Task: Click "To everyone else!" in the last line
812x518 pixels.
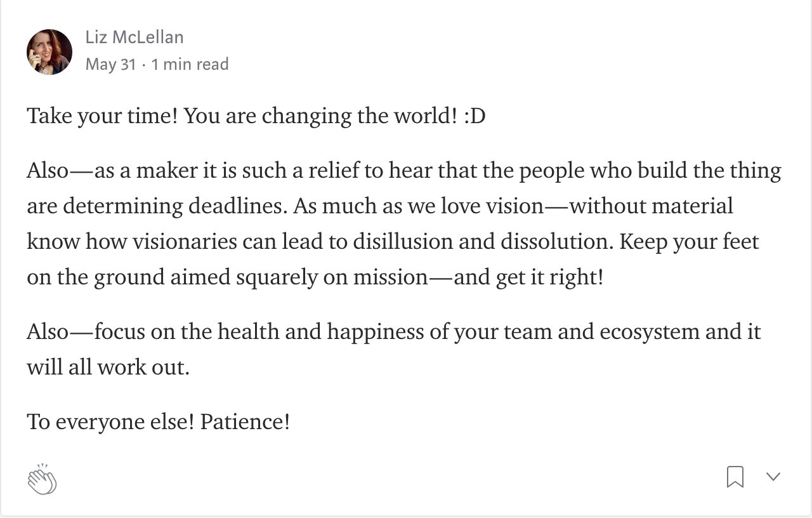Action: (x=110, y=422)
